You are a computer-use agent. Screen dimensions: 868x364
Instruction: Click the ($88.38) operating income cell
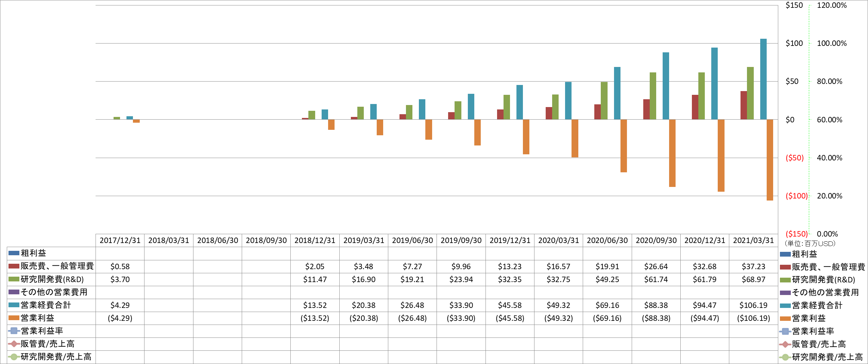click(656, 318)
